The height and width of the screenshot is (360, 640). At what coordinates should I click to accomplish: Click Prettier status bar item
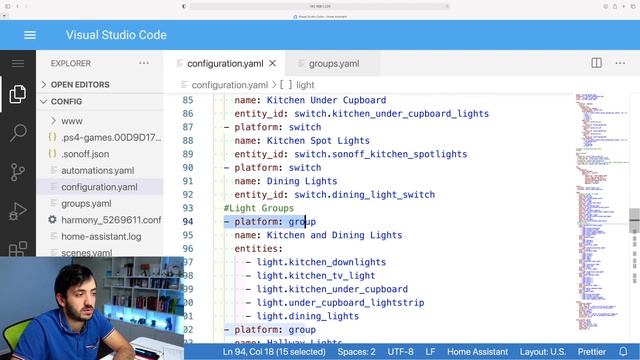591,351
